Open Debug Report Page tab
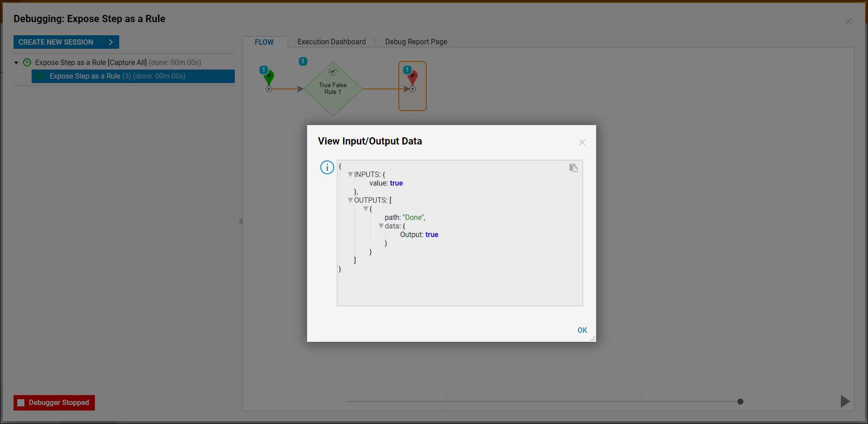 coord(416,42)
